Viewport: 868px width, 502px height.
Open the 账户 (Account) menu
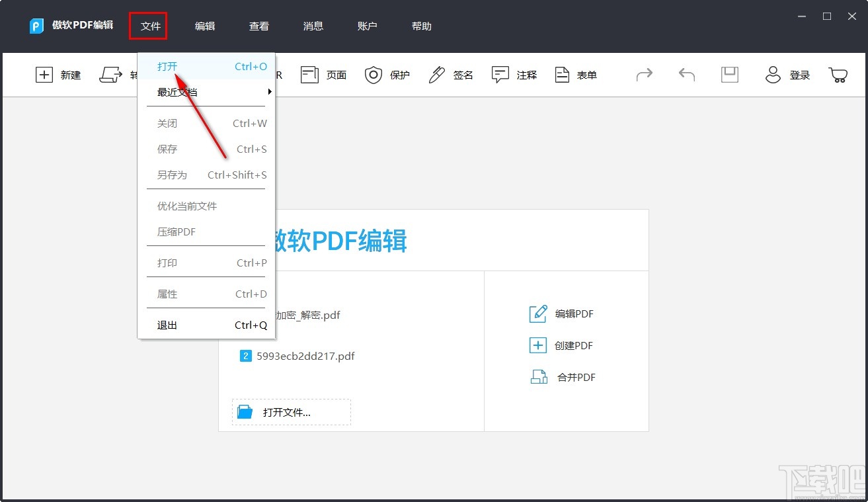coord(368,26)
